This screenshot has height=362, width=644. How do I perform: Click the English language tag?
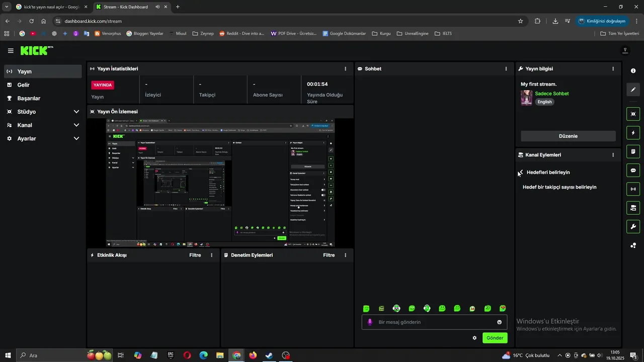pos(544,102)
